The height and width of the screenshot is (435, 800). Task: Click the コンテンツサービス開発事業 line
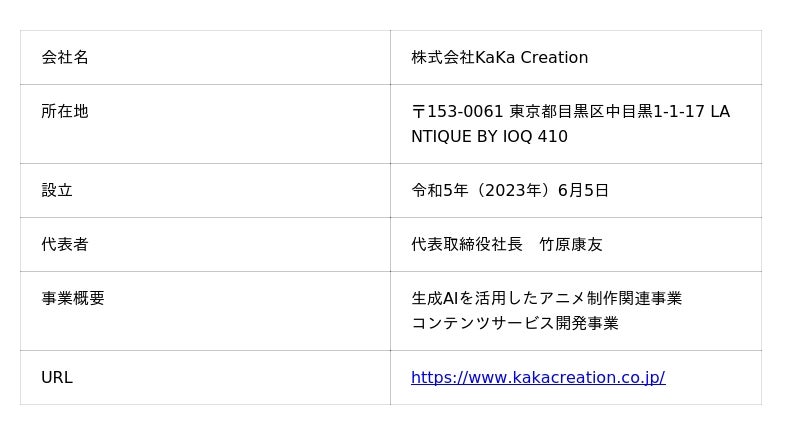coord(515,323)
